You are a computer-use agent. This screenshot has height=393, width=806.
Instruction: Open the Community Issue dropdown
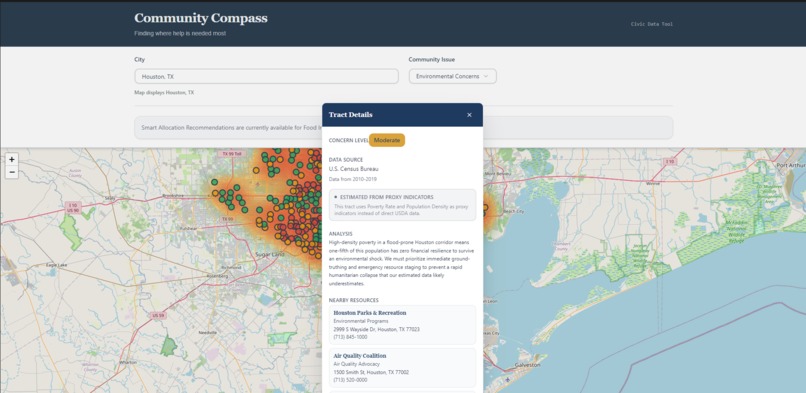click(x=452, y=77)
